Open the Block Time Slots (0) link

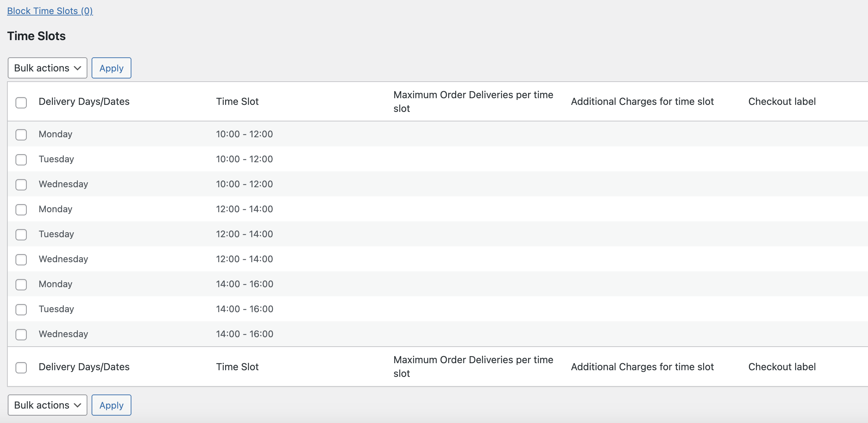(x=50, y=11)
